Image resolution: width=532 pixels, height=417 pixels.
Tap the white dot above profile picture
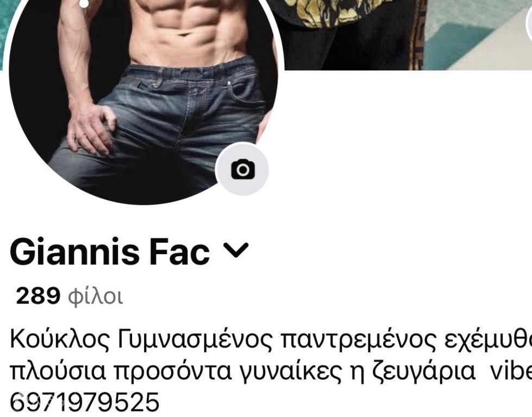pyautogui.click(x=84, y=4)
